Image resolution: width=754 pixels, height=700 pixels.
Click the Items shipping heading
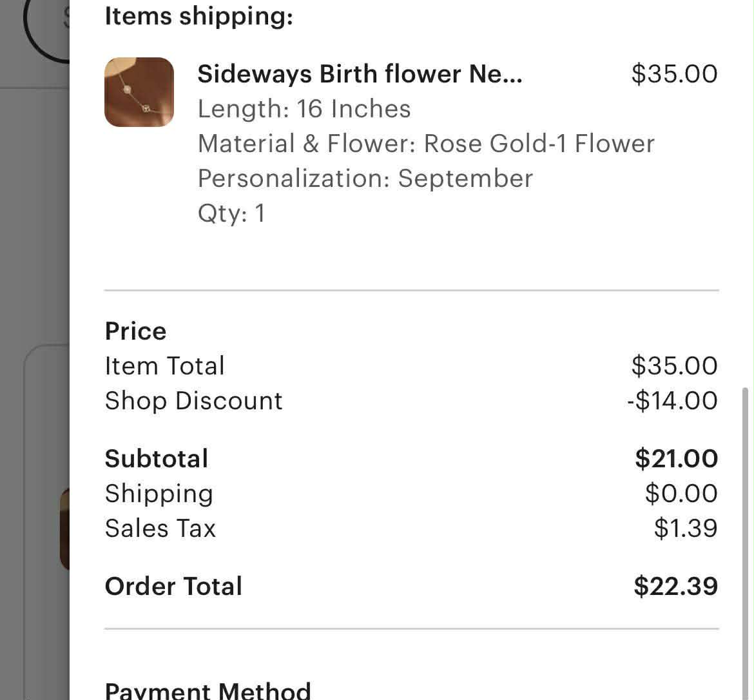[198, 16]
